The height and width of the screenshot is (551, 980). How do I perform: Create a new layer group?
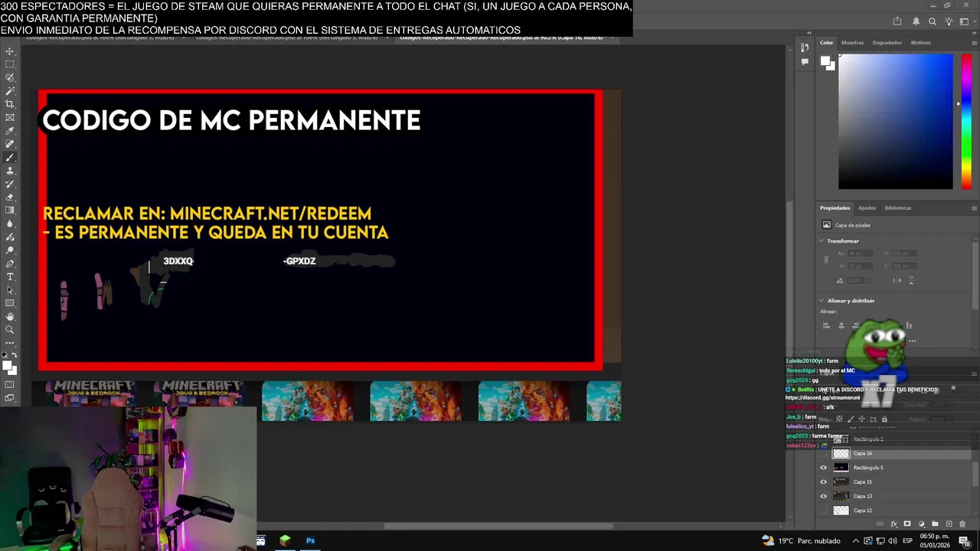click(935, 524)
